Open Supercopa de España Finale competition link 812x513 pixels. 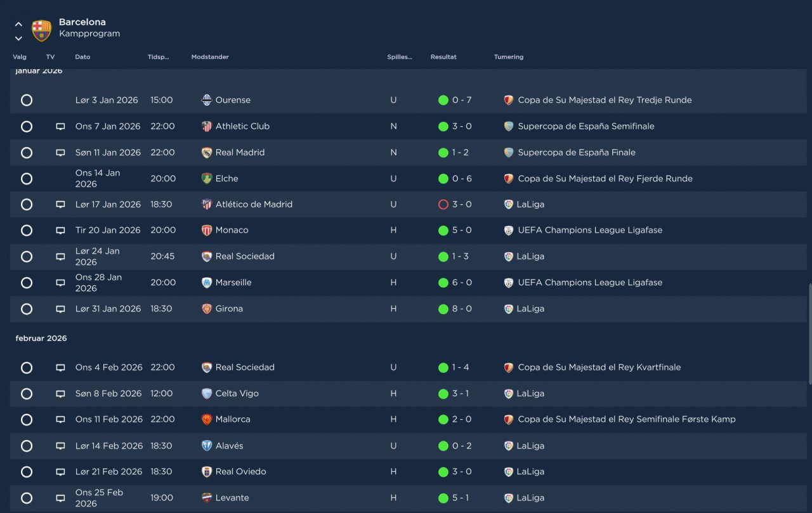click(x=577, y=152)
